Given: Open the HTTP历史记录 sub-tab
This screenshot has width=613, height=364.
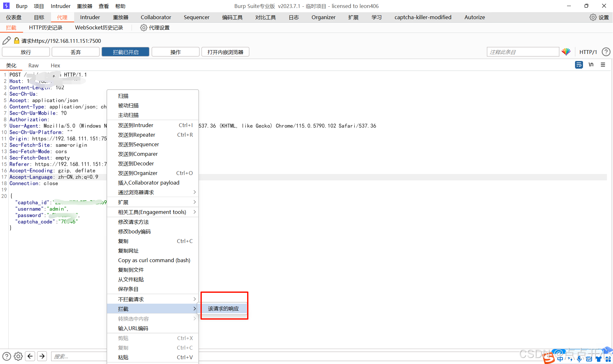Looking at the screenshot, I should [46, 28].
